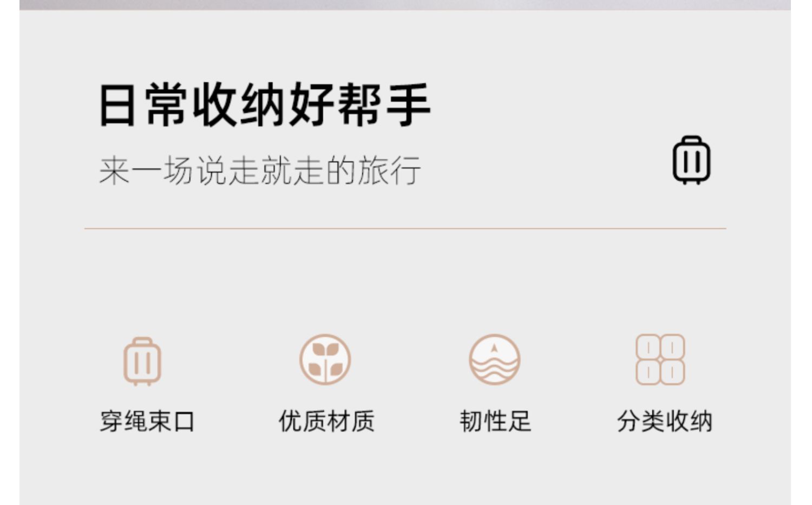The height and width of the screenshot is (505, 812).
Task: Tap the leaf sprout icon above 优质材质
Action: [325, 359]
